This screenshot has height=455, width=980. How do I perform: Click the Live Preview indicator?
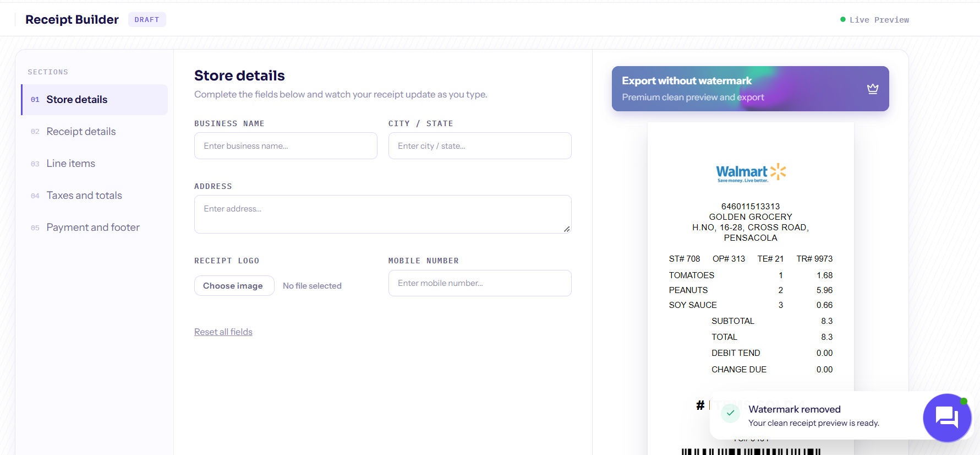click(875, 20)
